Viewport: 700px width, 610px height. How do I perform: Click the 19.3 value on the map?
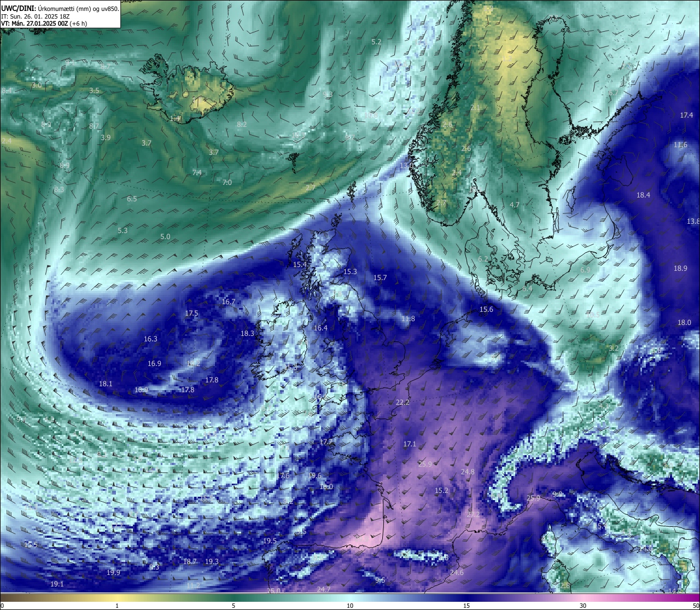click(x=212, y=561)
